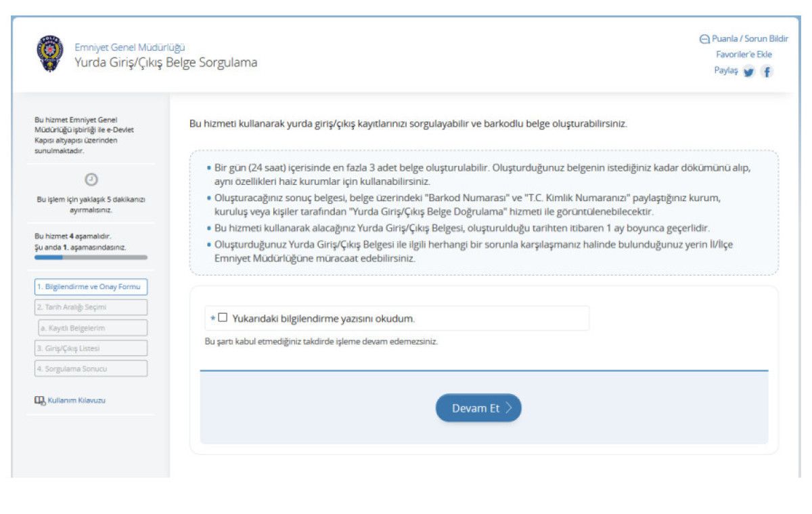Share the page via Twitter icon
The width and height of the screenshot is (812, 514).
coord(748,72)
